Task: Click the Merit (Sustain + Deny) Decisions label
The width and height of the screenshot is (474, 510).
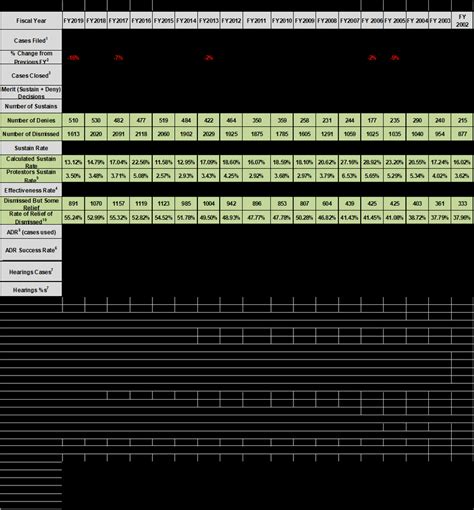Action: pos(31,93)
